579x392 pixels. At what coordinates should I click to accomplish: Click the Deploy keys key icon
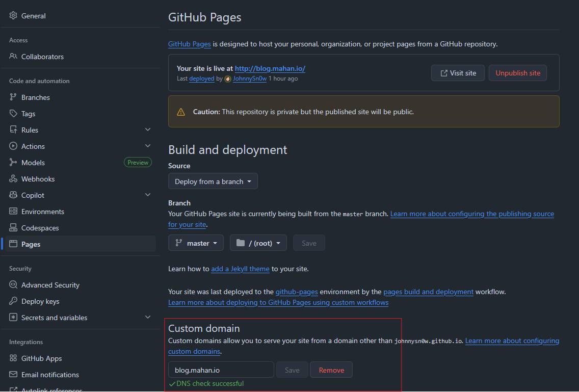coord(13,301)
